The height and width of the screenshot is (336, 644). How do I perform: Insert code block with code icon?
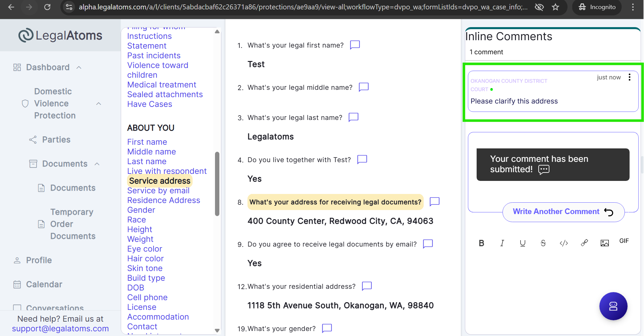pos(564,243)
